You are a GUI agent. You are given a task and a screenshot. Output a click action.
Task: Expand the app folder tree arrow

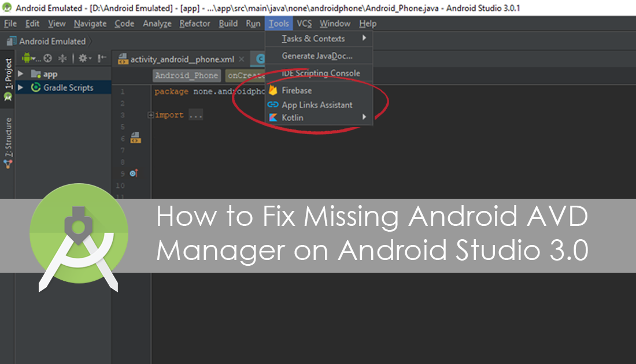click(x=21, y=74)
